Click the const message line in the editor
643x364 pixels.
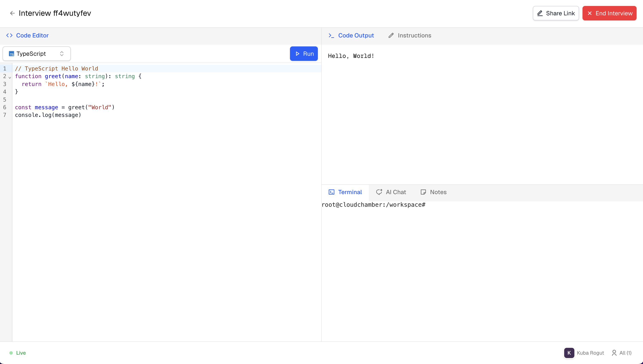pyautogui.click(x=65, y=107)
